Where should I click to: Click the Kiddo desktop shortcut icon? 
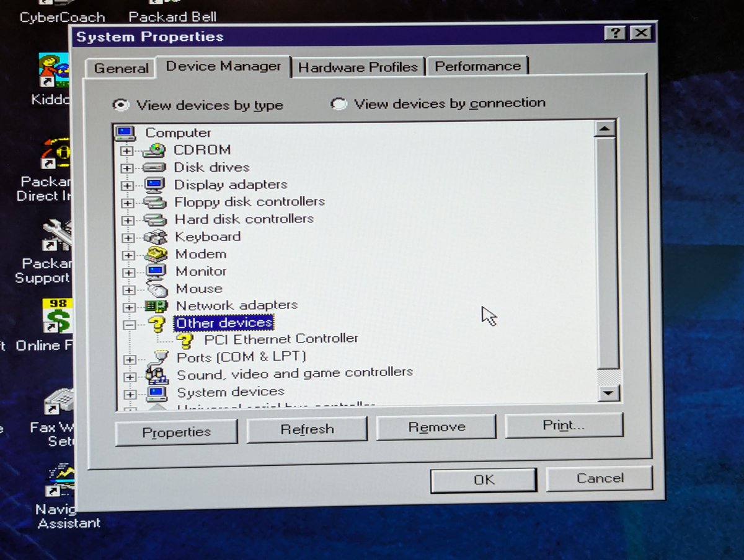[54, 71]
